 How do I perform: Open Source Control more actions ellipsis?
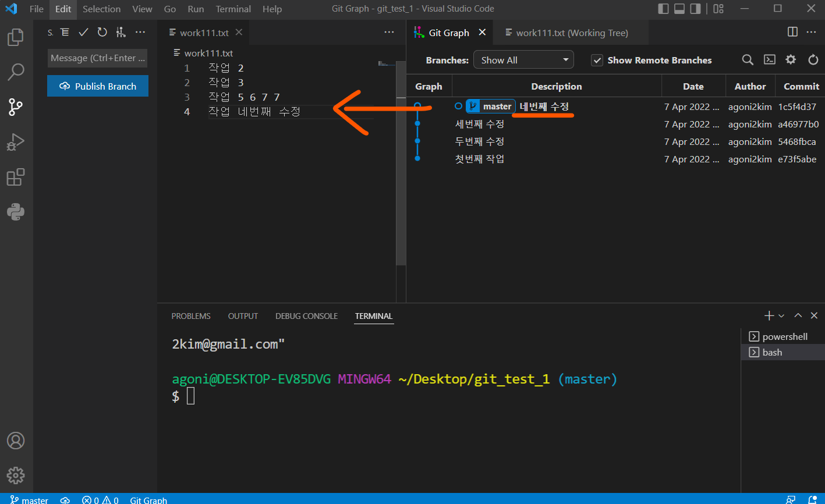tap(140, 33)
